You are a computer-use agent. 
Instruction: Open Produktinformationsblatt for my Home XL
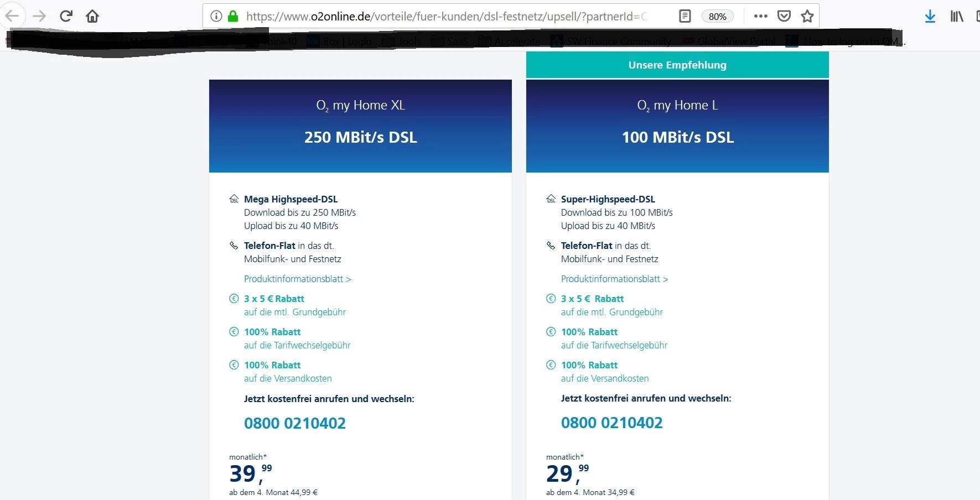pos(298,279)
